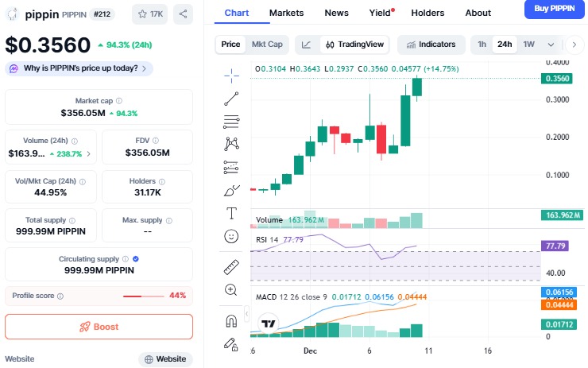This screenshot has height=368, width=588.
Task: Click the zoom in magnifier tool
Action: (231, 290)
